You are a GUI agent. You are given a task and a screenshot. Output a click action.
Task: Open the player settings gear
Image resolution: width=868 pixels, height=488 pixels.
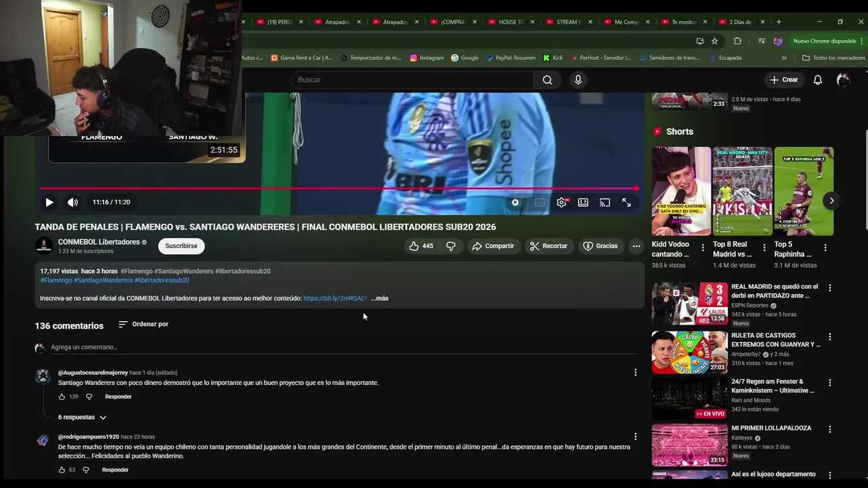(x=561, y=202)
